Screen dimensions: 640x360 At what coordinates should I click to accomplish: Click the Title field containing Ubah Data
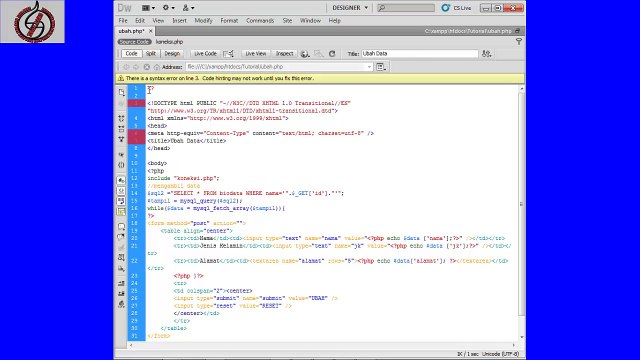[x=420, y=53]
